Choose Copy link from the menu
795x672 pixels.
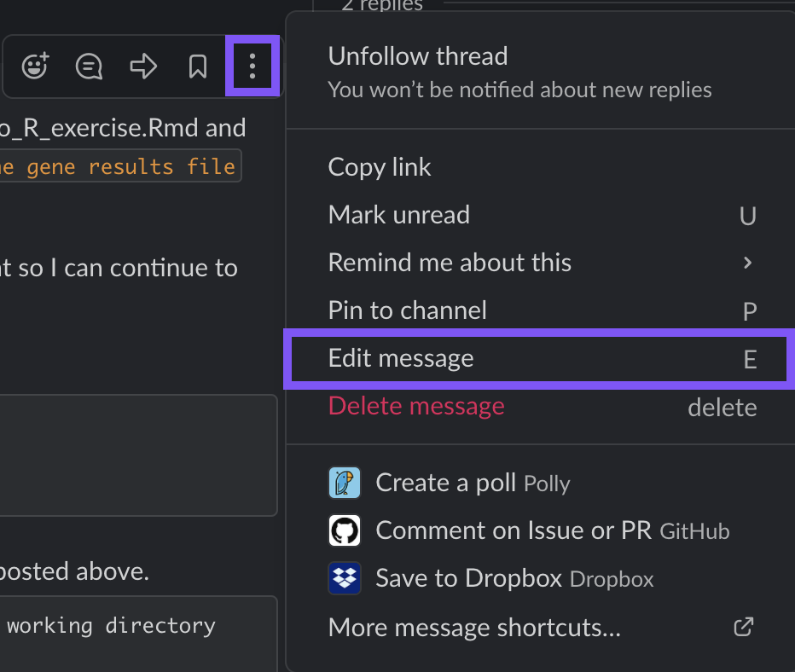click(380, 167)
